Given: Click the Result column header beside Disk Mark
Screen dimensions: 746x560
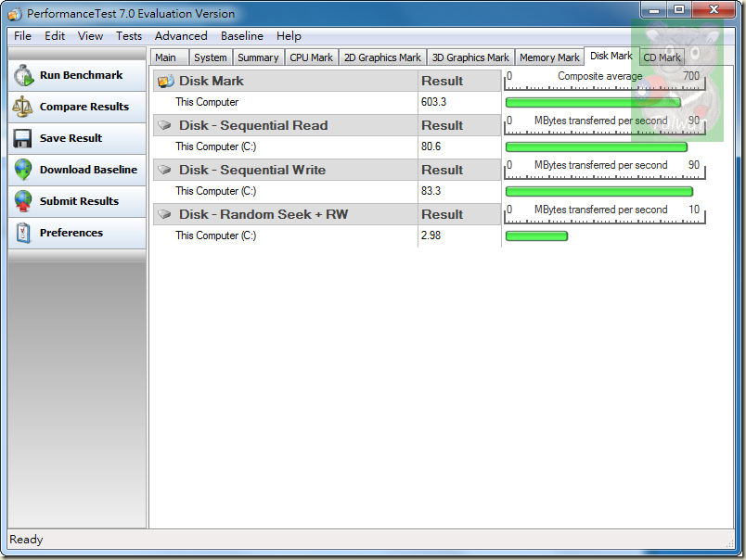Looking at the screenshot, I should click(442, 81).
